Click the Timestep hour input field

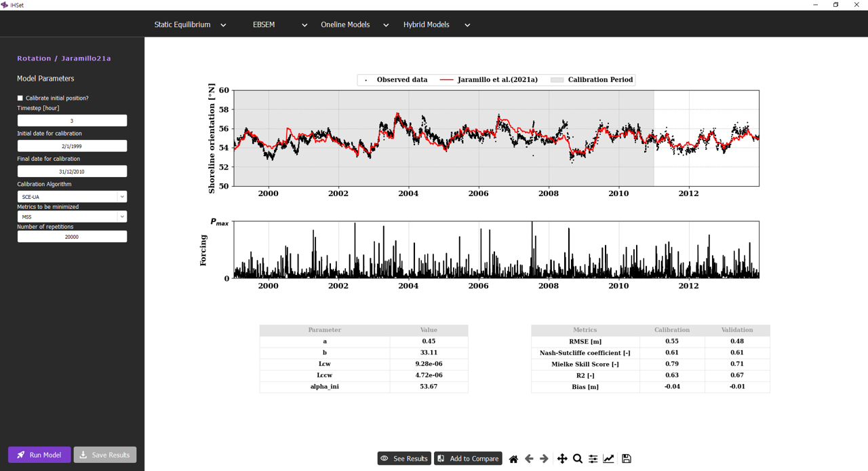pyautogui.click(x=72, y=121)
